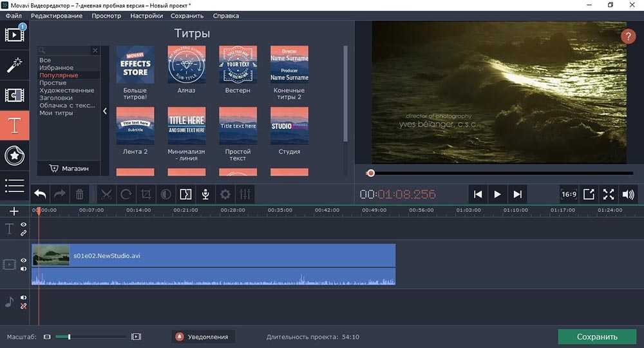This screenshot has height=348, width=644.
Task: Click the Сохранить export button
Action: pos(597,336)
